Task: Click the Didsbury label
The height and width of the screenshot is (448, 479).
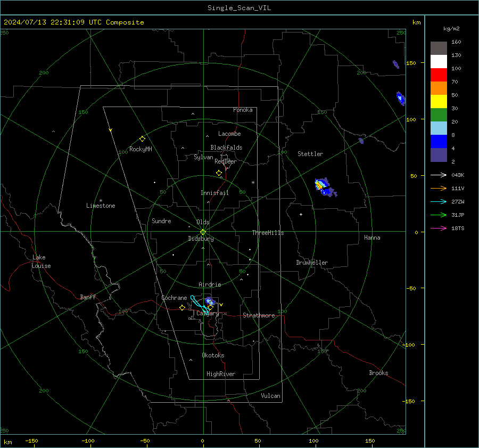Action: (201, 239)
